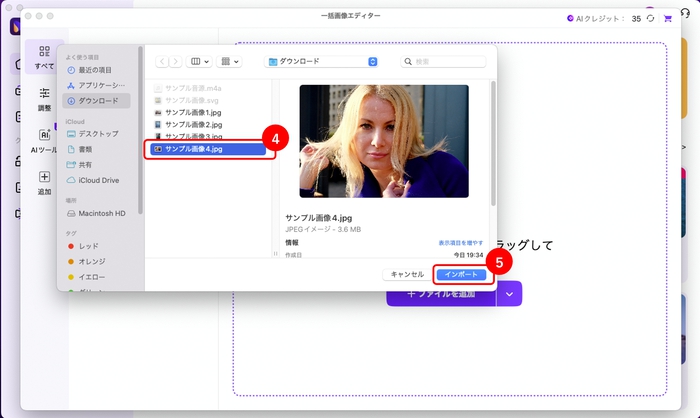Screen dimensions: 700x418
Task: Go back with the file dialog back arrow
Action: (162, 61)
